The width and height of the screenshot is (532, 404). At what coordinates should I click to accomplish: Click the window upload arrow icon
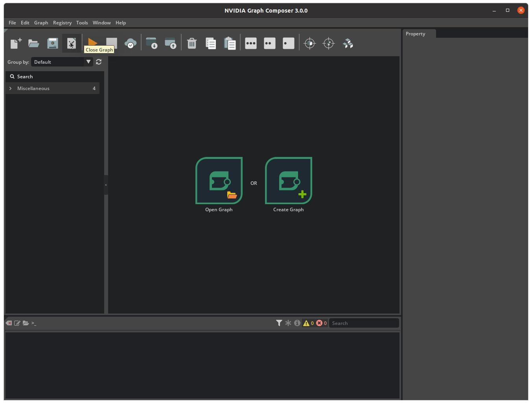pos(171,43)
